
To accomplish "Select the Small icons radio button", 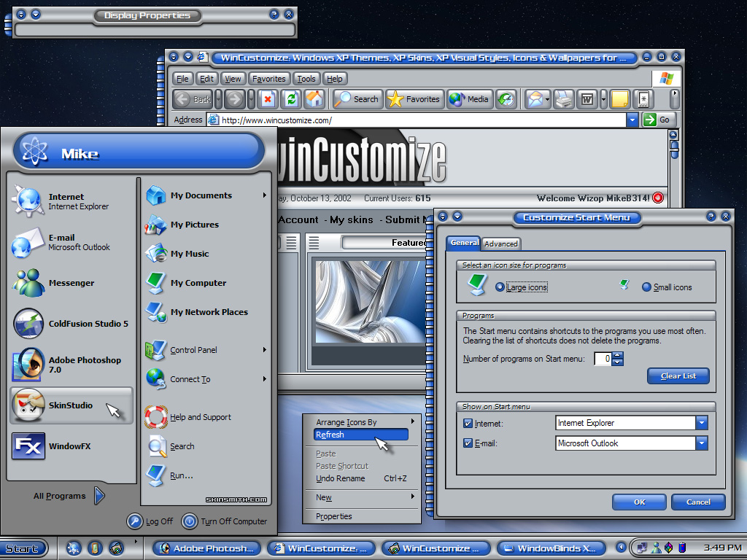I will pyautogui.click(x=646, y=287).
